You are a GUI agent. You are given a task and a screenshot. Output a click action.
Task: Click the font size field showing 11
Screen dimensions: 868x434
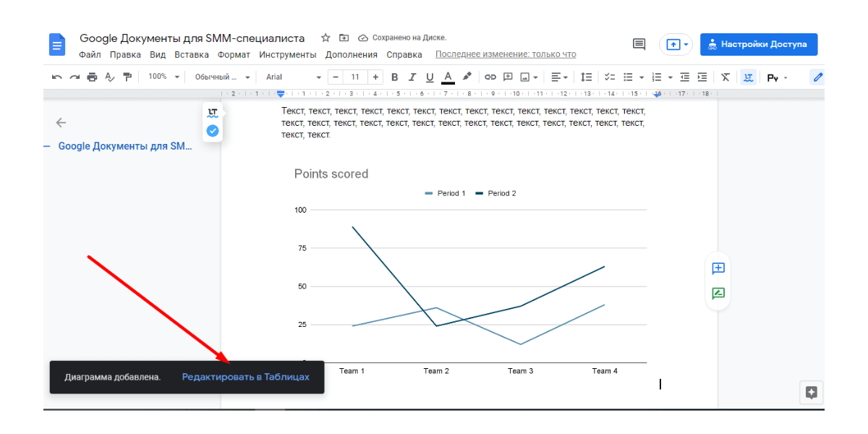pos(355,77)
